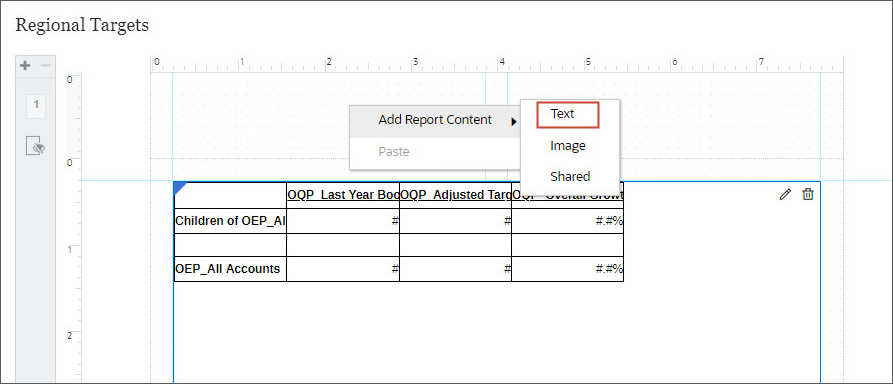Select the OEP_All Accounts row header
The height and width of the screenshot is (384, 893).
point(230,269)
